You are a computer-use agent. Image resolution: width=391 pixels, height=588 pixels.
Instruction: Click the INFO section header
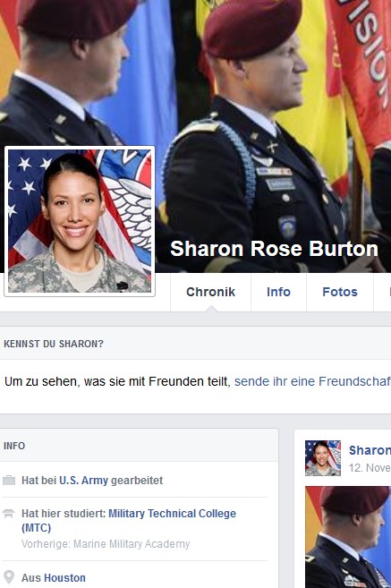[14, 446]
